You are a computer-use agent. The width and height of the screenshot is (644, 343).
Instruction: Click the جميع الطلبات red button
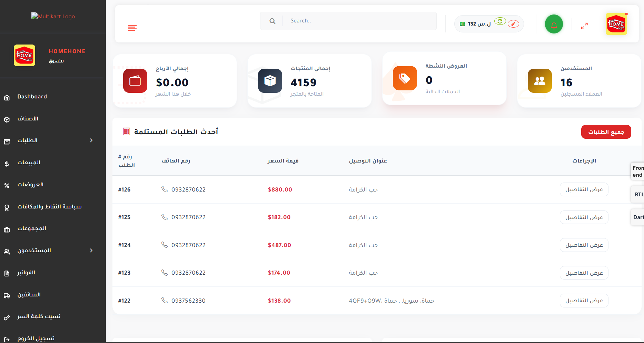(x=606, y=132)
